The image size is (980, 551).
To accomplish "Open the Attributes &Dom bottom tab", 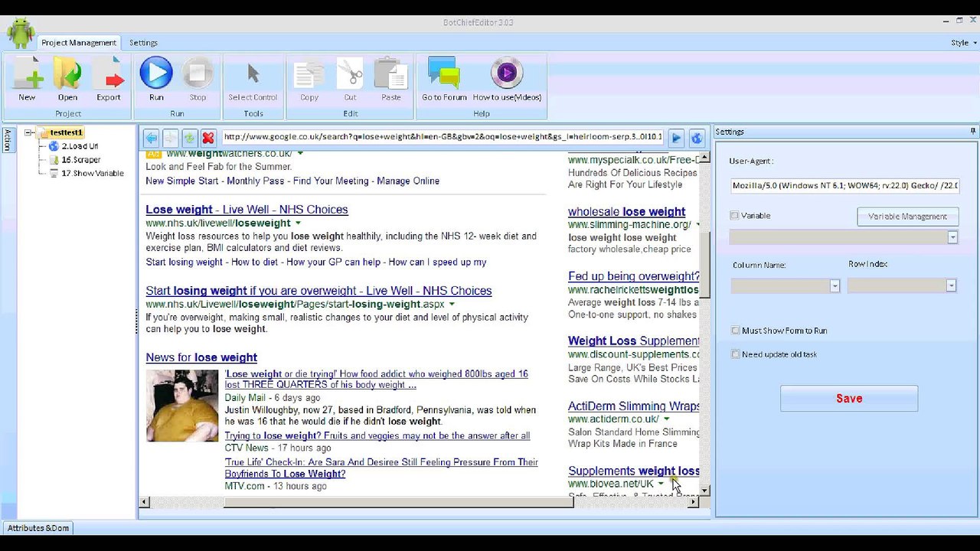I will point(38,528).
